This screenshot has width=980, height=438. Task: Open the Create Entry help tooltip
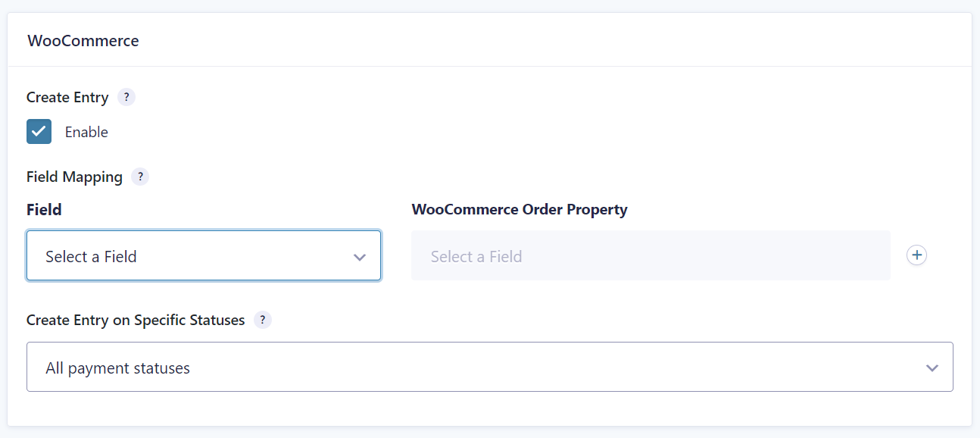(126, 97)
